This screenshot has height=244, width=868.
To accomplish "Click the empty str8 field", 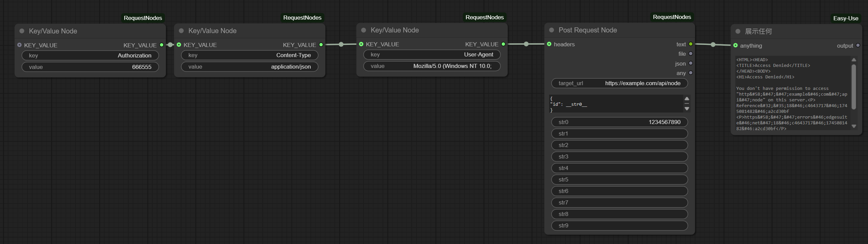I will pos(620,214).
